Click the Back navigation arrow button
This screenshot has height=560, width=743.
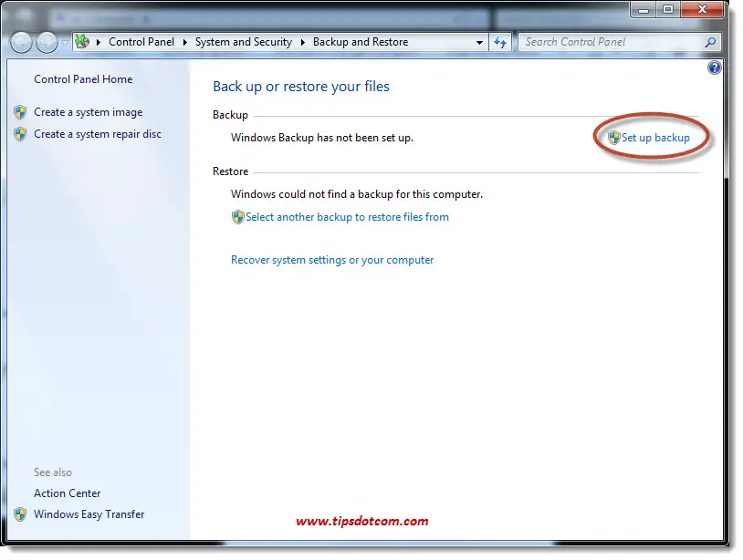pos(21,43)
